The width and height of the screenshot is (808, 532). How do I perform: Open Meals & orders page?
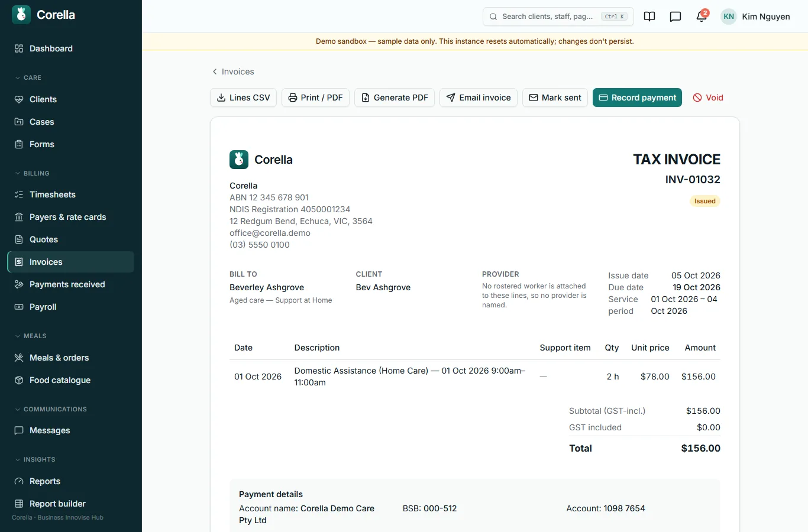[71, 358]
